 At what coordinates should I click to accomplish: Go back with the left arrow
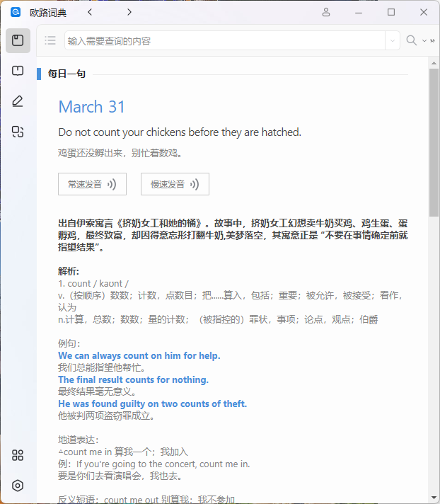click(x=90, y=12)
